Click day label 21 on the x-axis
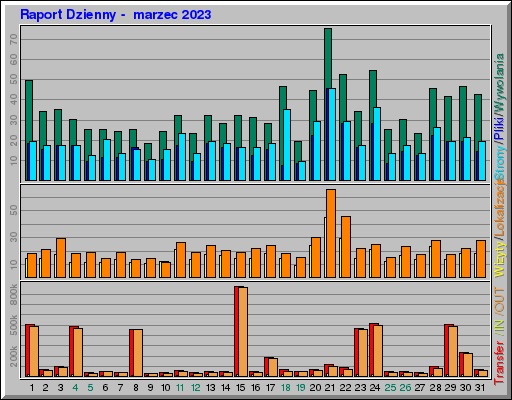The image size is (512, 400). click(330, 388)
